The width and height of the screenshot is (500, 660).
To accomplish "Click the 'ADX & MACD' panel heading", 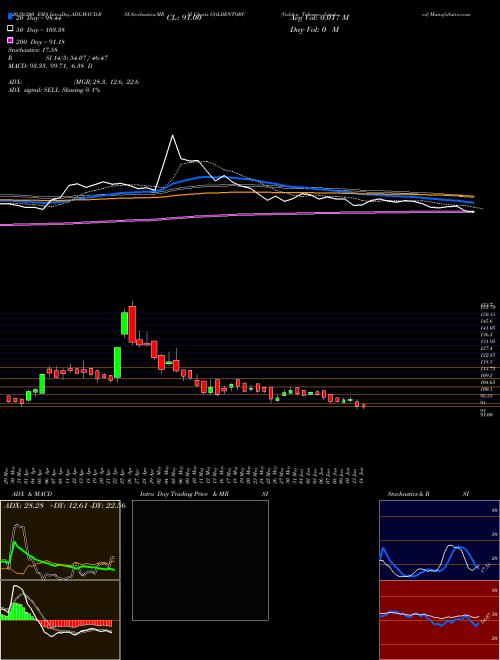I will 32,494.
